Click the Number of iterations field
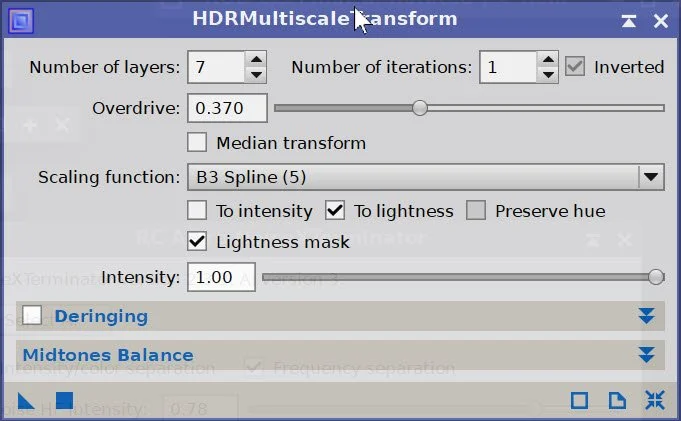The height and width of the screenshot is (421, 681). coord(508,67)
